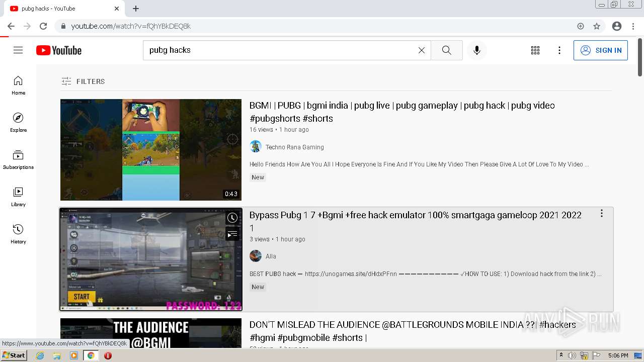The height and width of the screenshot is (362, 644).
Task: Open Chrome three-dot menu
Action: 633,26
